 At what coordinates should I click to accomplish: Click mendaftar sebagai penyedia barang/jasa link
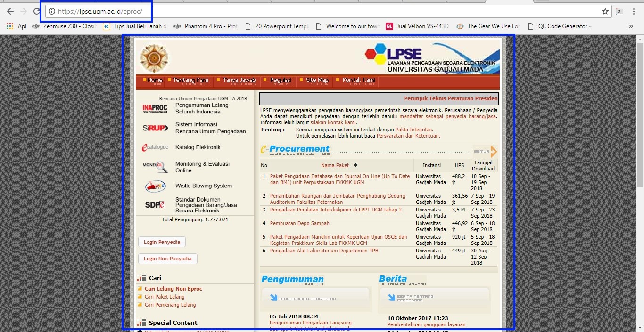(x=448, y=116)
